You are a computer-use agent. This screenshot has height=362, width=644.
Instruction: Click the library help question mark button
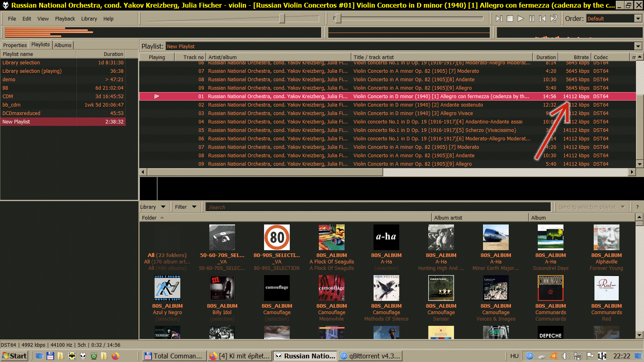click(637, 207)
